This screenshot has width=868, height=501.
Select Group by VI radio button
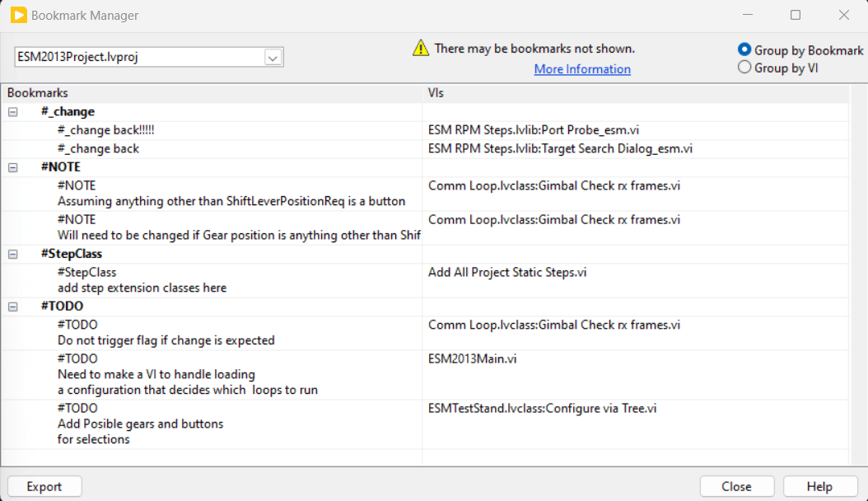click(x=744, y=68)
